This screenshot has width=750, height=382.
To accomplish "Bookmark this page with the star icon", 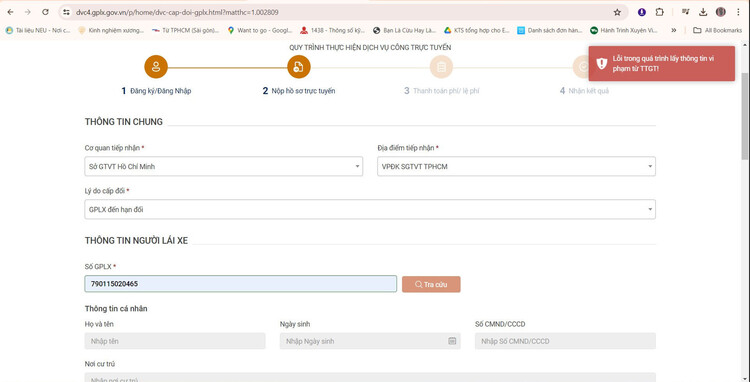I will click(x=617, y=12).
